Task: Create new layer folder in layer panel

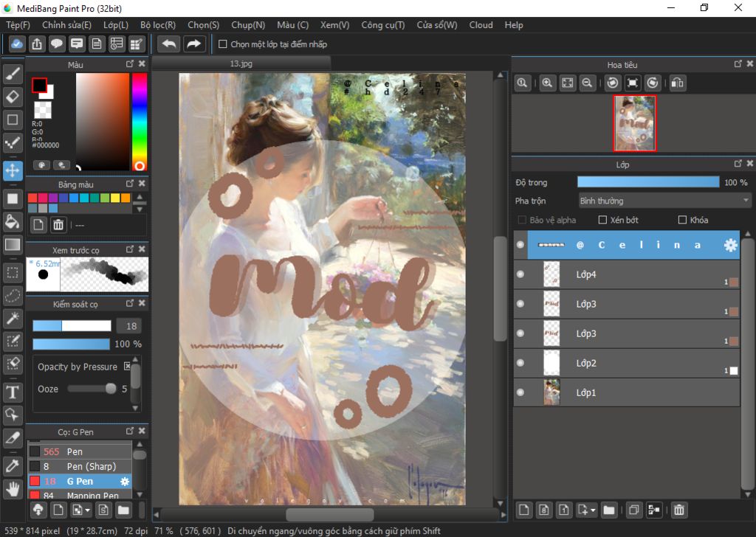Action: pos(609,510)
